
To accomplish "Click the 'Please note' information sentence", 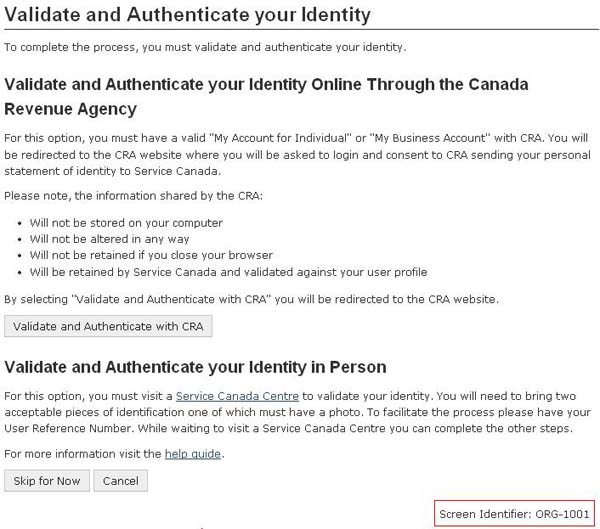I will 133,195.
